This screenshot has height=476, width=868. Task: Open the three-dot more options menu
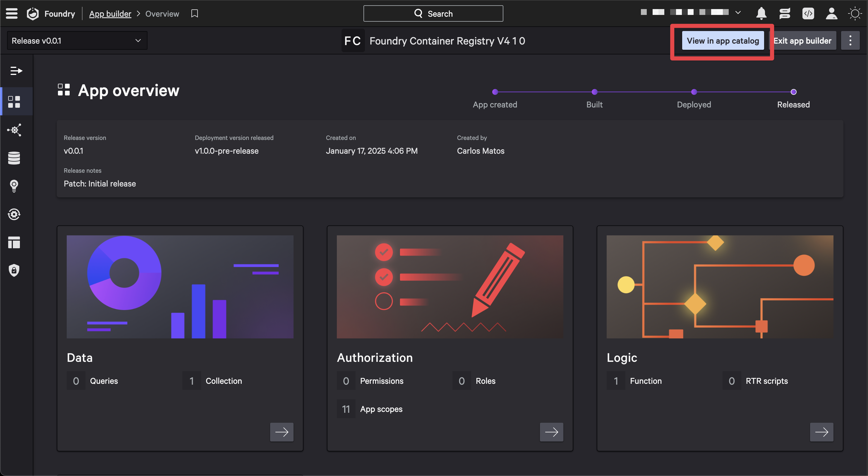tap(850, 41)
